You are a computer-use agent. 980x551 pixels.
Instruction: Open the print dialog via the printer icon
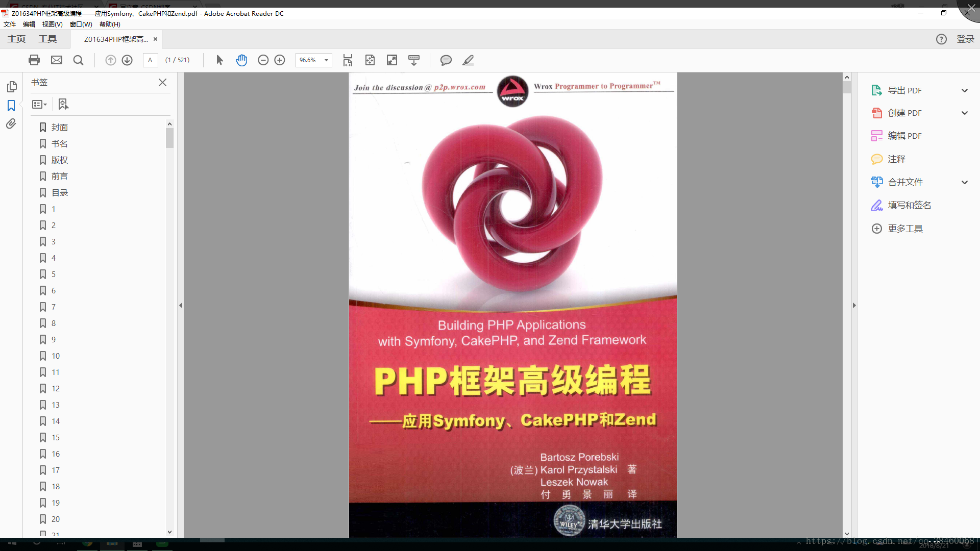[x=34, y=60]
